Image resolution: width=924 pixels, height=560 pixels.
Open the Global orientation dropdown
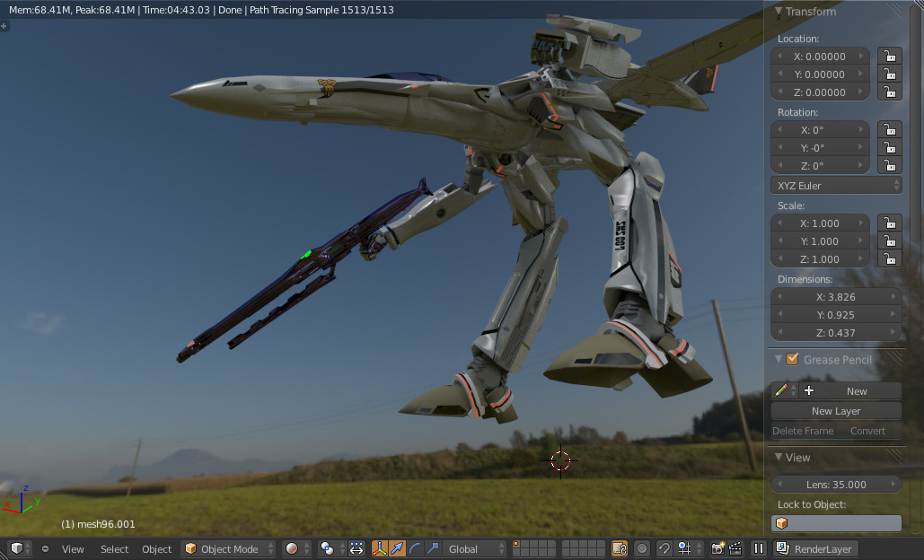point(474,549)
